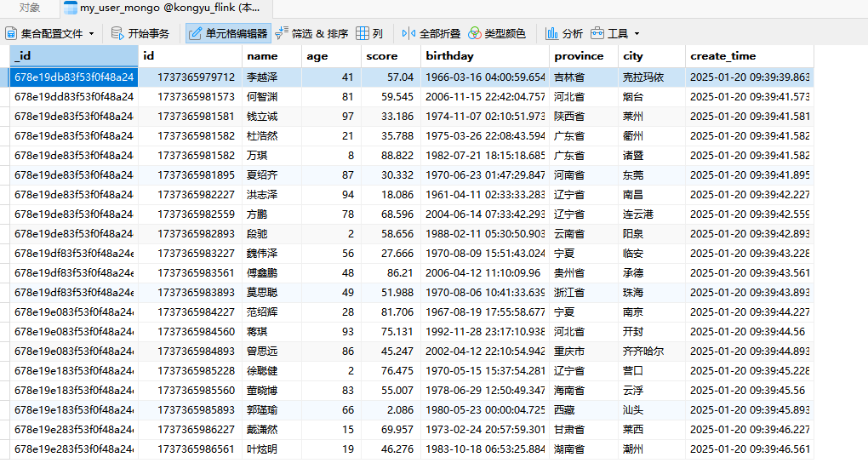This screenshot has height=463, width=868.
Task: Click the 列 columns icon
Action: tap(369, 34)
